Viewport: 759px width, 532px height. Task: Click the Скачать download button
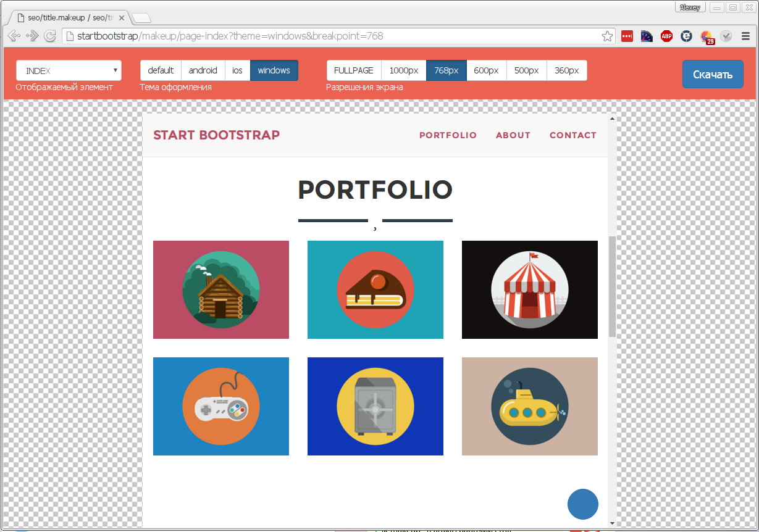(x=713, y=74)
